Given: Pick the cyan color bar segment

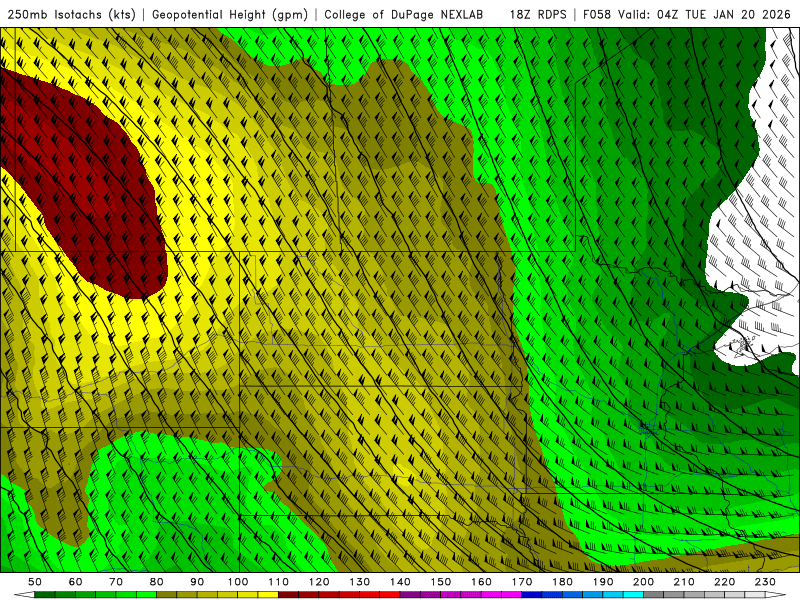Looking at the screenshot, I should (633, 594).
